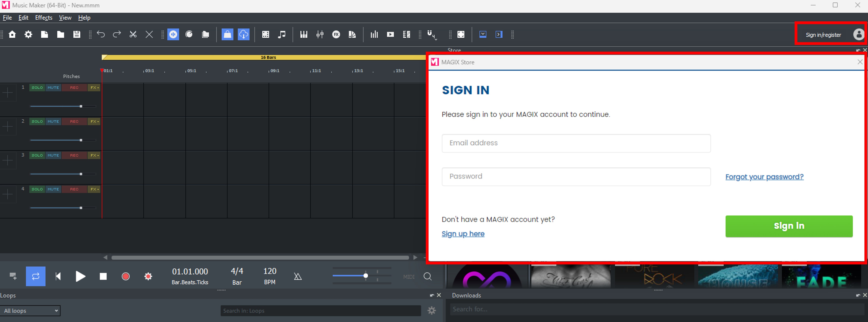Add instrument with plus on track 2

(x=8, y=127)
